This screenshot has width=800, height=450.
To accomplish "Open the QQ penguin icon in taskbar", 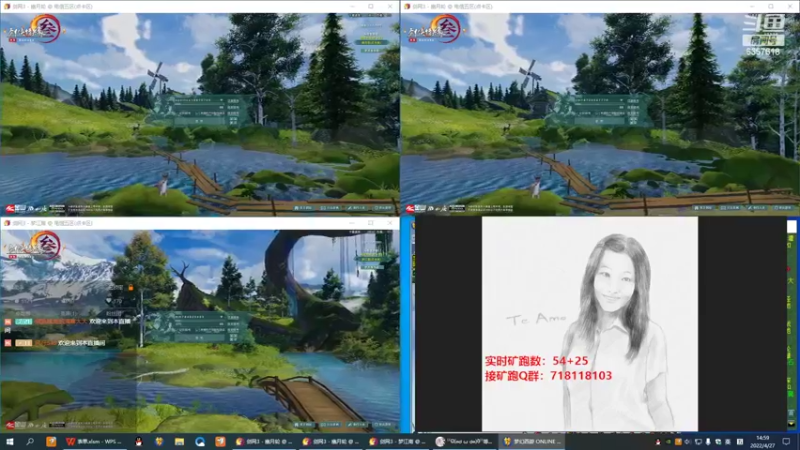I will click(x=138, y=441).
